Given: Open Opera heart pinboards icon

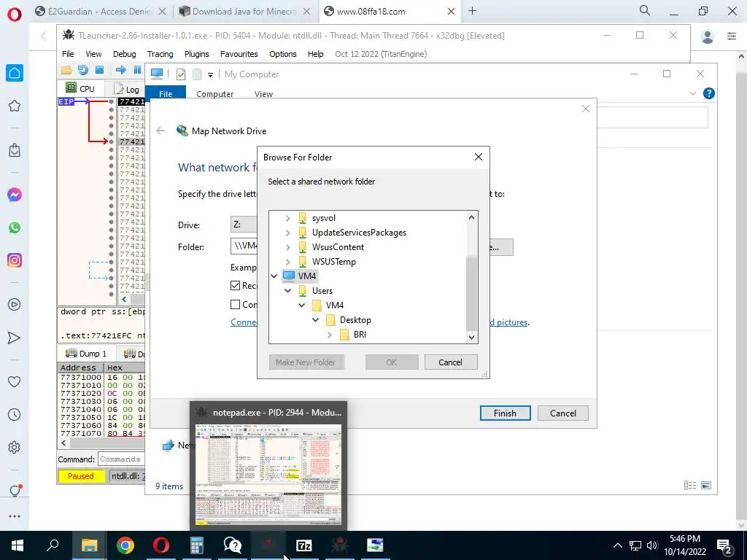Looking at the screenshot, I should tap(15, 381).
